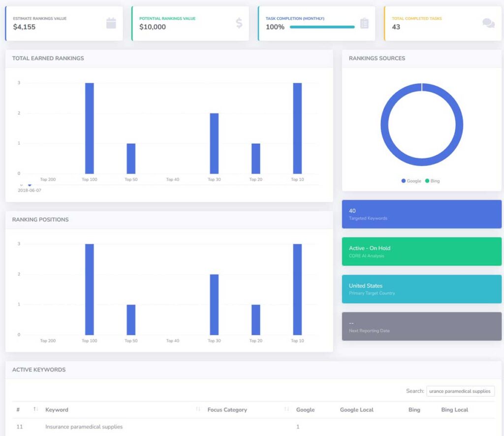Sort table by Keyword column arrows
Image resolution: width=504 pixels, height=436 pixels.
point(198,409)
